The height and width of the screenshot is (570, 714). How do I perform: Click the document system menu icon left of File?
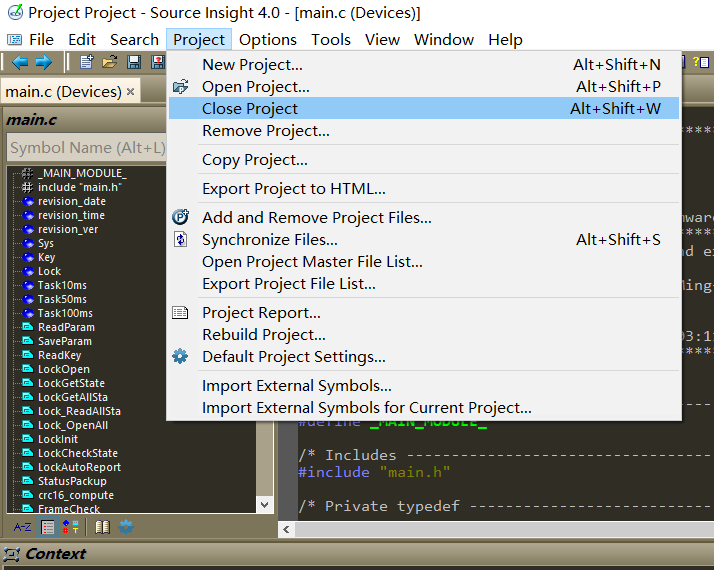coord(15,40)
